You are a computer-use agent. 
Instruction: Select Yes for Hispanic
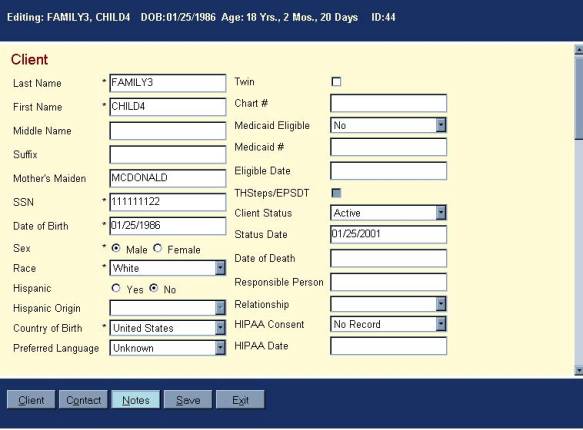116,288
